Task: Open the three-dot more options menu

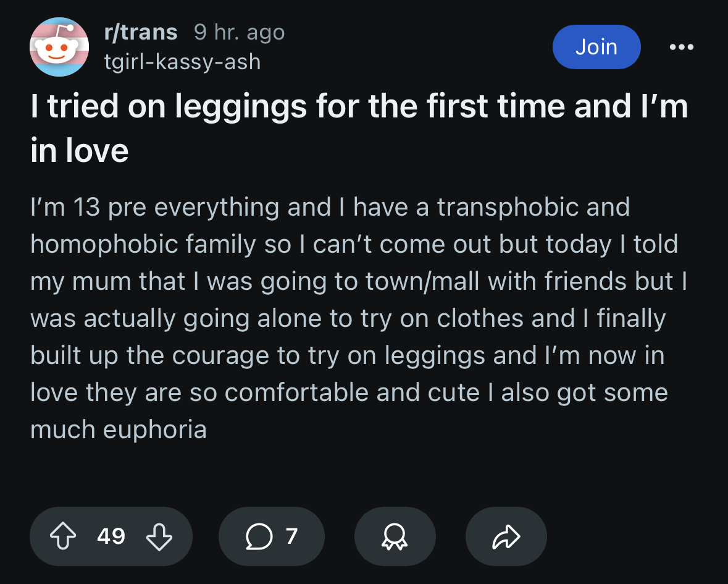Action: tap(682, 47)
